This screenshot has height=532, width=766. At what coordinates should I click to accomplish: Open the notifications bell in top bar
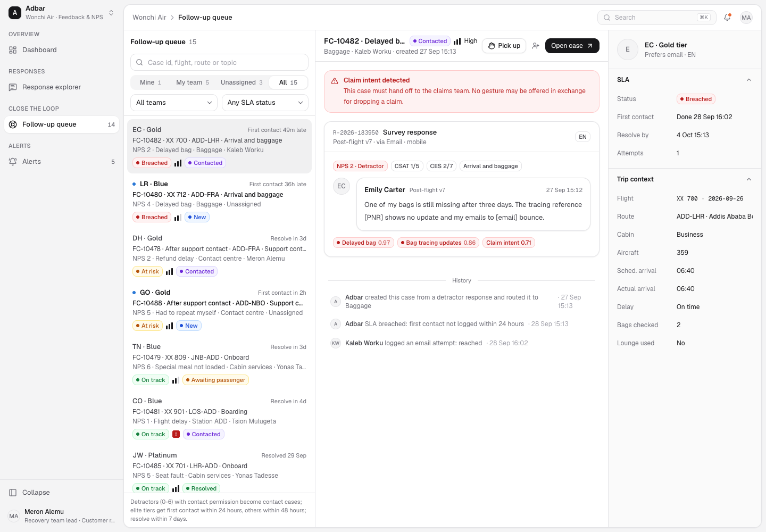(x=727, y=18)
